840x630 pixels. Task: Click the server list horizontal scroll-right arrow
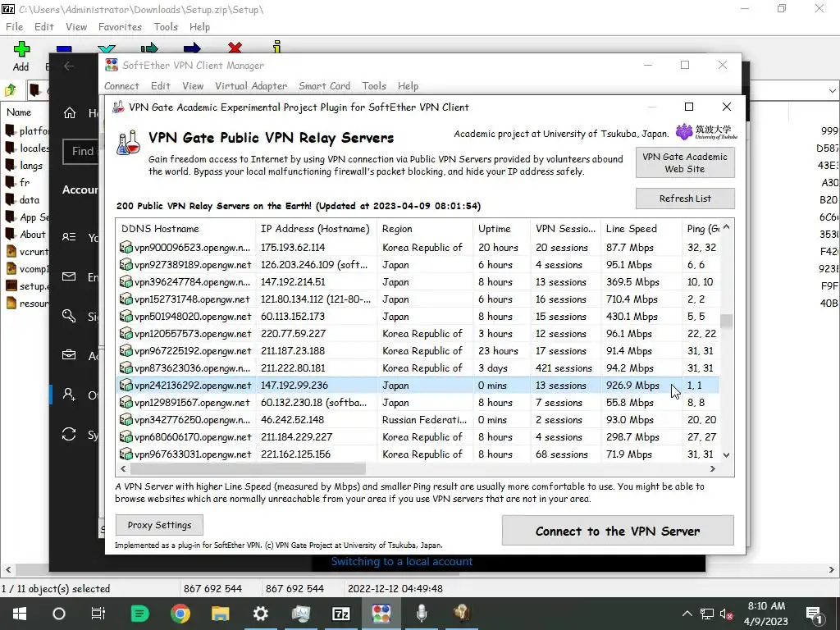[x=713, y=468]
